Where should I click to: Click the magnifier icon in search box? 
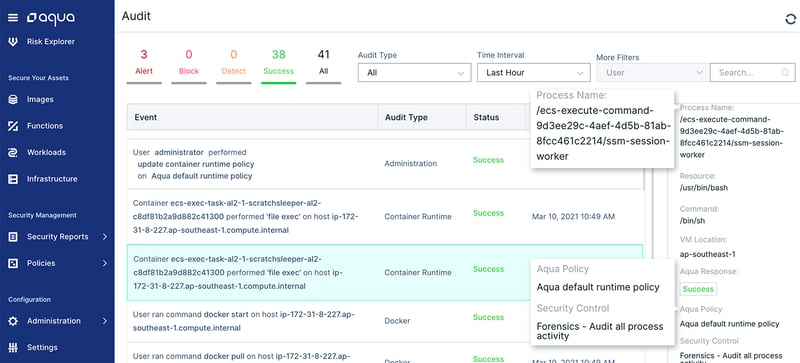(785, 72)
